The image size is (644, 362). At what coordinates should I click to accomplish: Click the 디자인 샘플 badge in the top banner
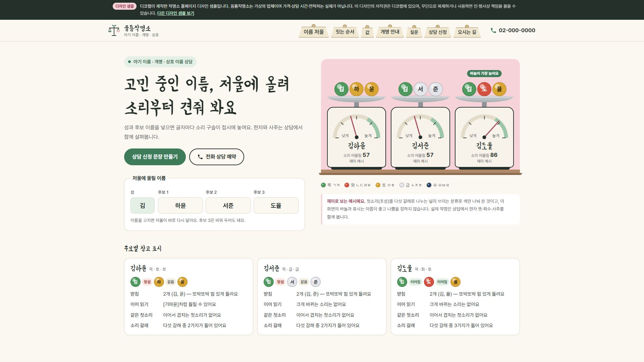tap(125, 6)
